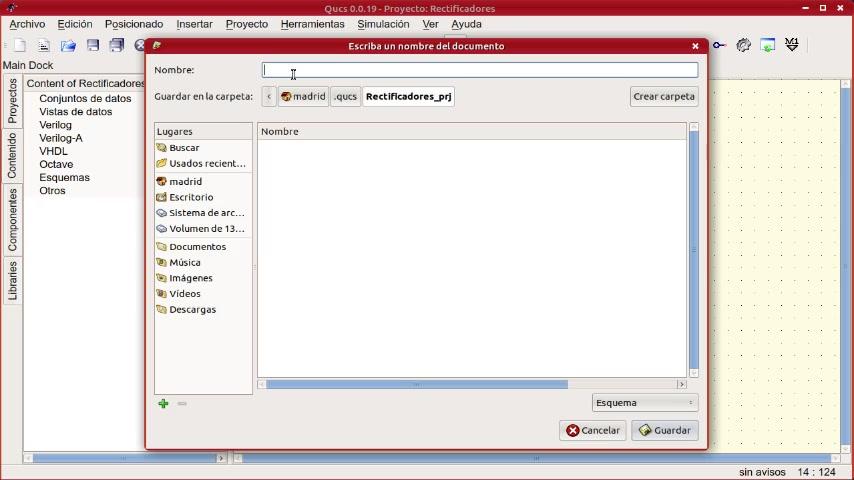This screenshot has width=854, height=480.
Task: Select Usados recientemente in Lugares list
Action: tap(203, 163)
